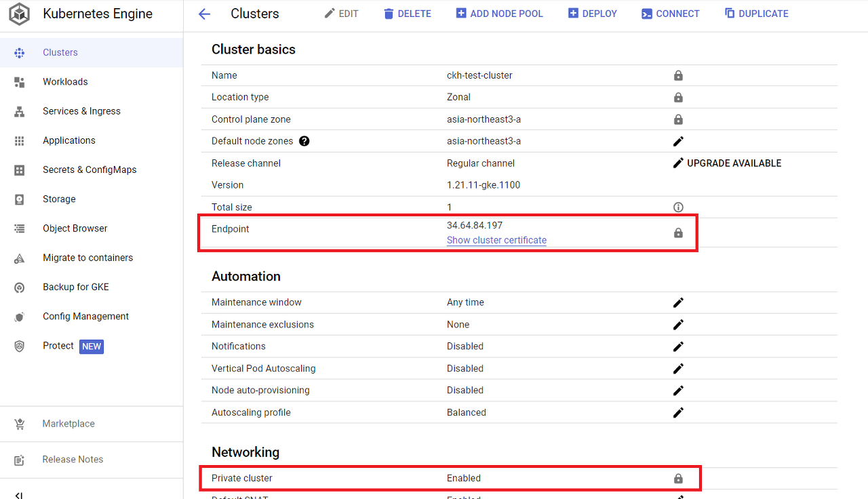Edit Node auto-provisioning with pencil icon
868x499 pixels.
678,391
